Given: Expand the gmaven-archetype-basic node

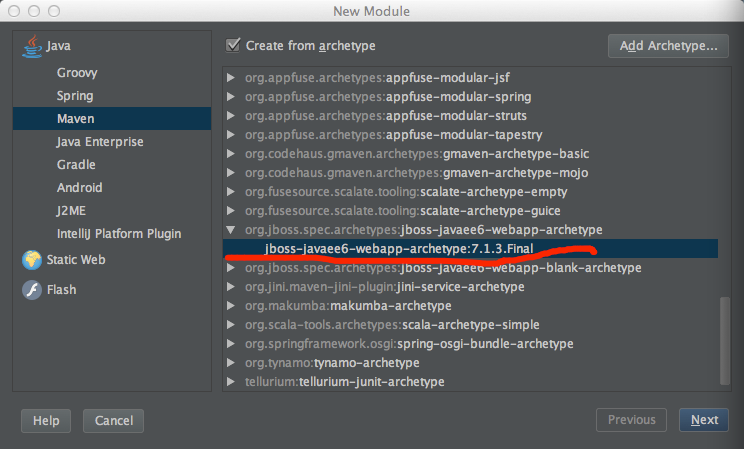Looking at the screenshot, I should click(231, 153).
